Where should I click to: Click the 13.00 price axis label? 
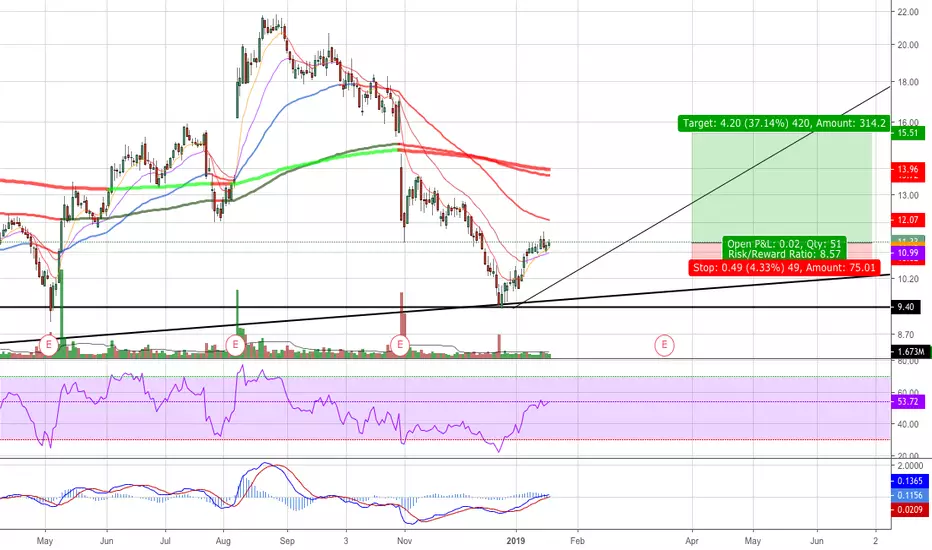908,195
